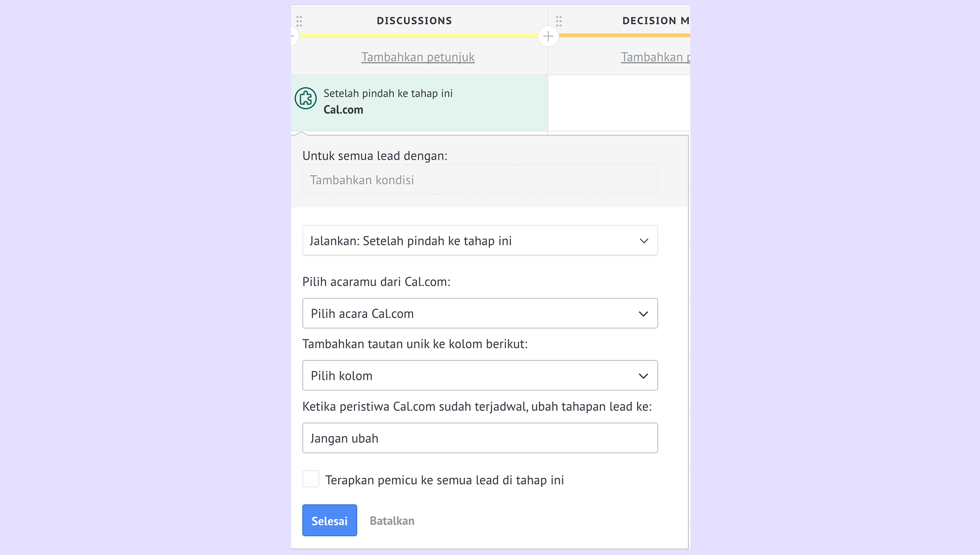This screenshot has width=980, height=555.
Task: Click the Cal.com puzzle piece icon
Action: [305, 98]
